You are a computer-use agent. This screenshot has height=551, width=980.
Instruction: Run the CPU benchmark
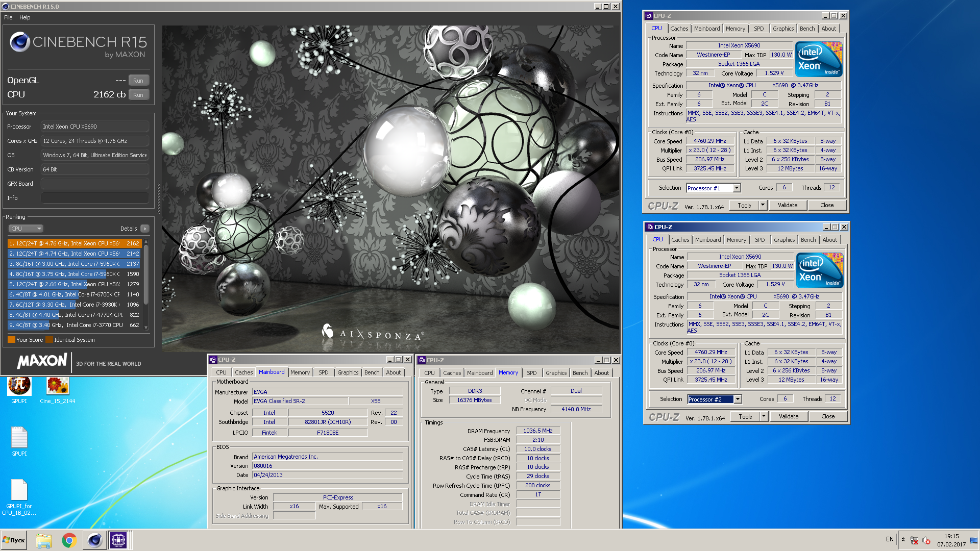(138, 95)
